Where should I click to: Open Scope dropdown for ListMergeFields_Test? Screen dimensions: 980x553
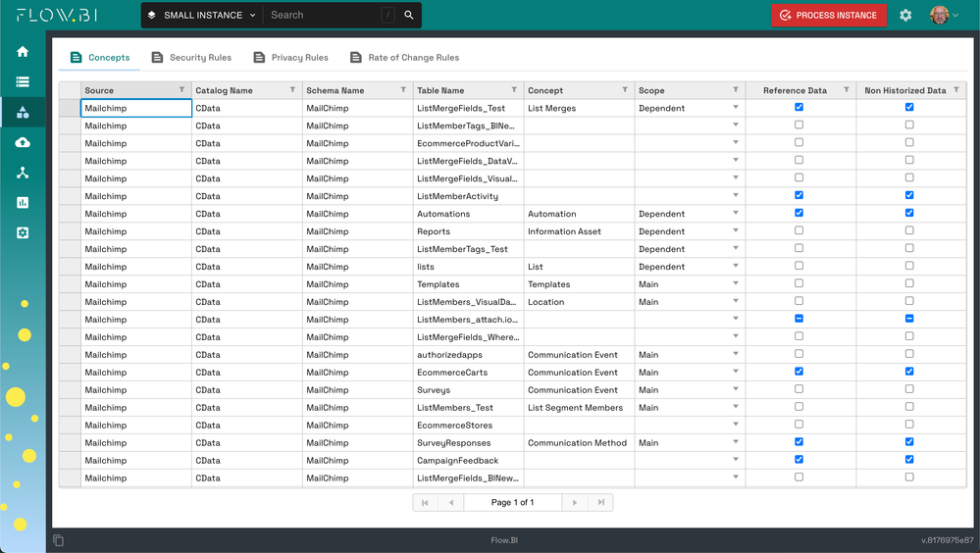tap(736, 108)
